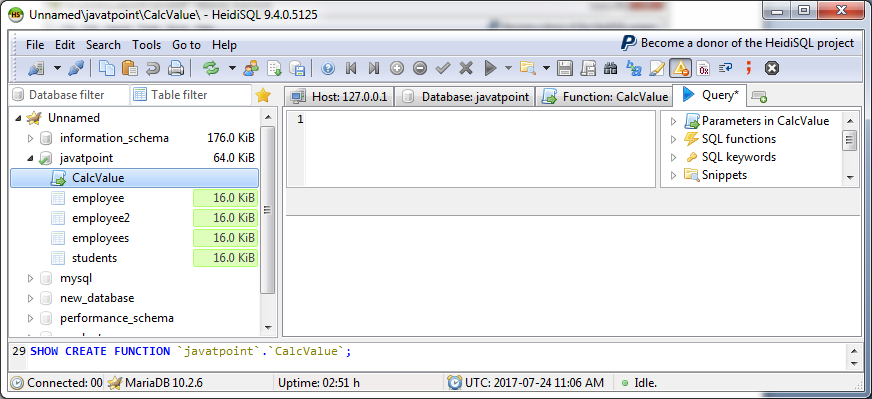
Task: Collapse the javatpoint database node
Action: point(31,158)
